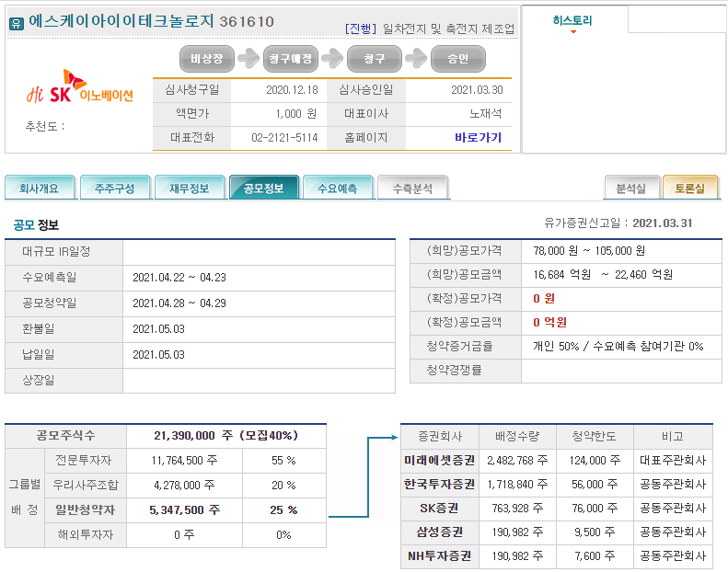Click the company name 에스케이아이이테크놀로지
Viewport: 728px width, 572px height.
tap(121, 21)
